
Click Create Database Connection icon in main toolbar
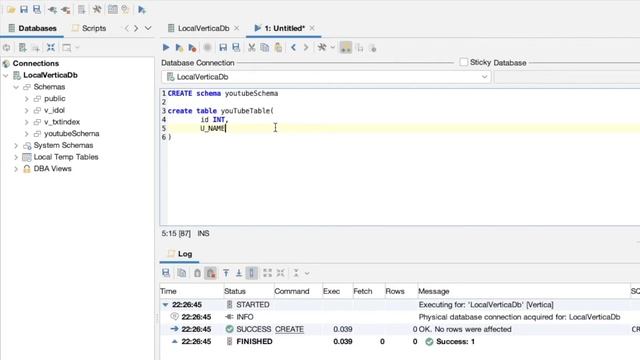[82, 9]
